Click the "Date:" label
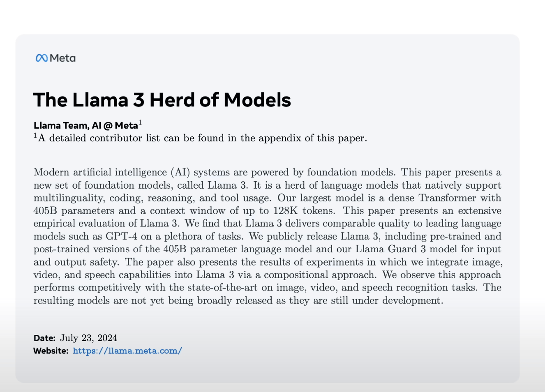 [44, 338]
